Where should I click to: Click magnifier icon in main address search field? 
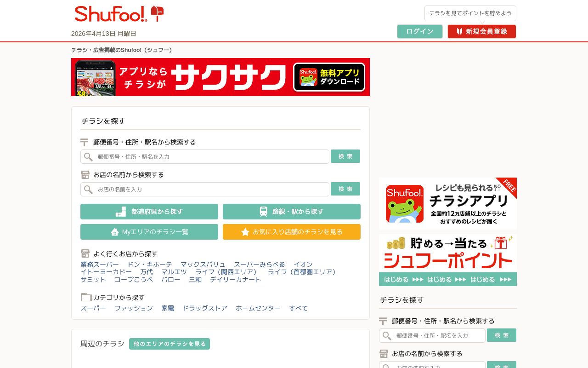[88, 157]
